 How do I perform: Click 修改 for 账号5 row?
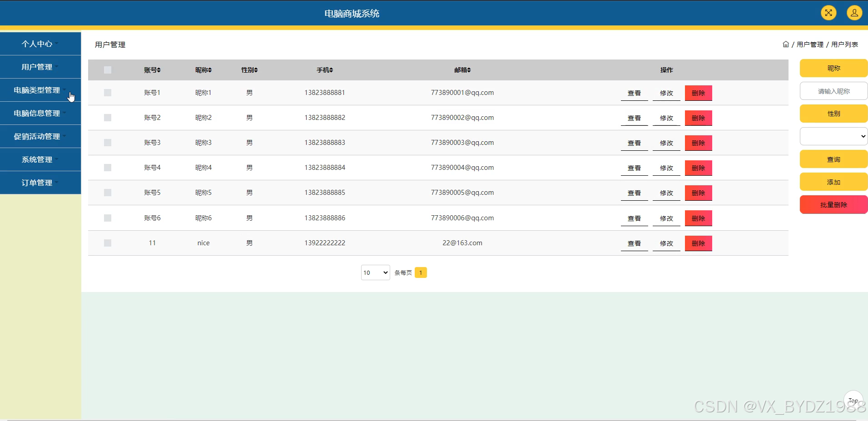pos(666,193)
